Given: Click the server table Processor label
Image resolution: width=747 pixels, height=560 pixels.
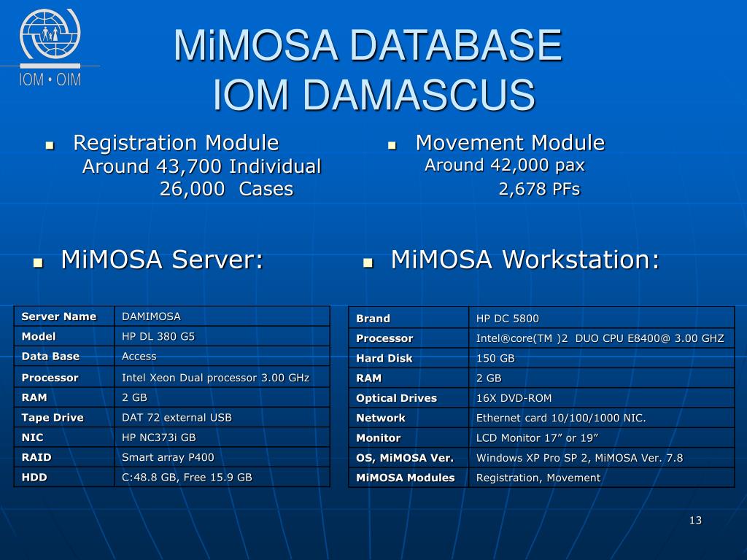Looking at the screenshot, I should click(64, 377).
